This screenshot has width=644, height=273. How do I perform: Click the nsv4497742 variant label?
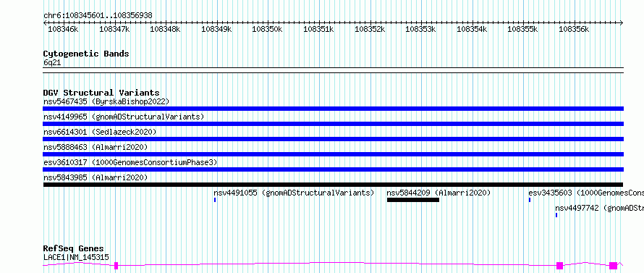point(600,208)
